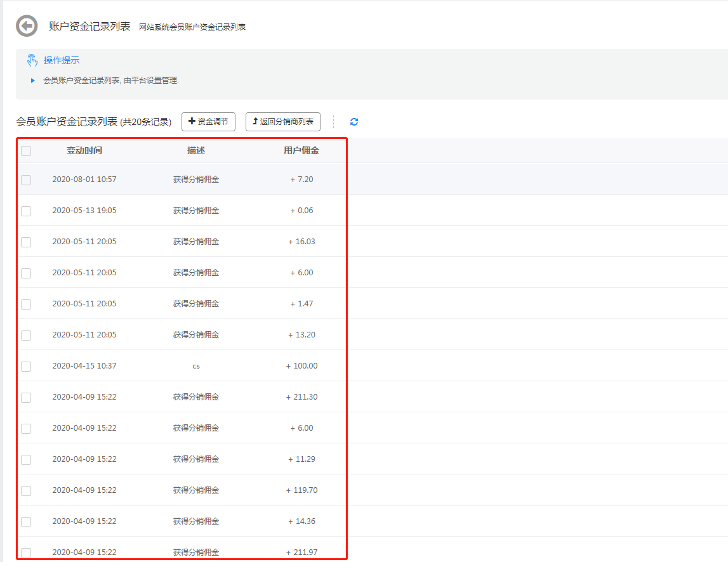Click the 变动时间 column header
728x562 pixels.
coord(84,151)
